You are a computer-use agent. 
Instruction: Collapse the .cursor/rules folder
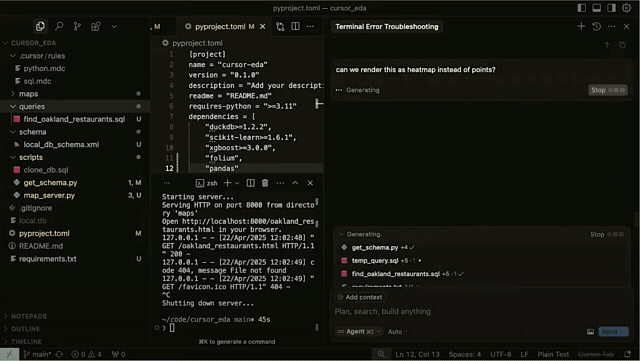[x=42, y=56]
